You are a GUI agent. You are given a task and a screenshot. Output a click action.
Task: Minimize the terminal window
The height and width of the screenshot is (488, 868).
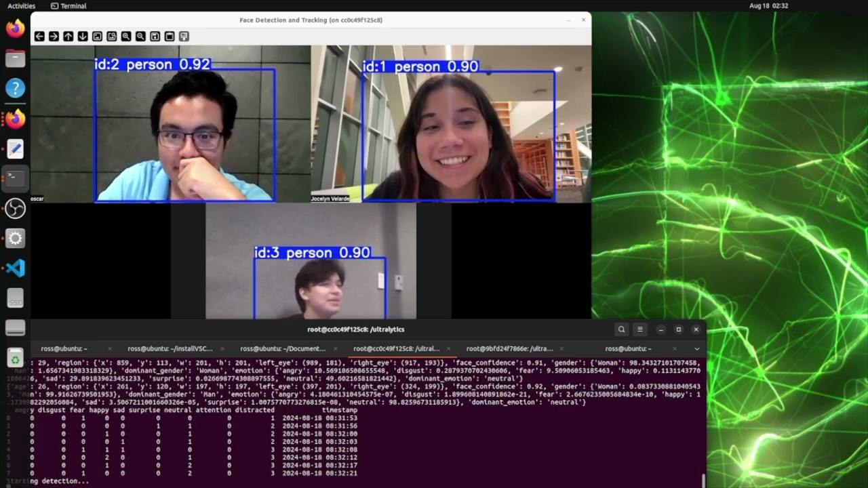pyautogui.click(x=661, y=329)
